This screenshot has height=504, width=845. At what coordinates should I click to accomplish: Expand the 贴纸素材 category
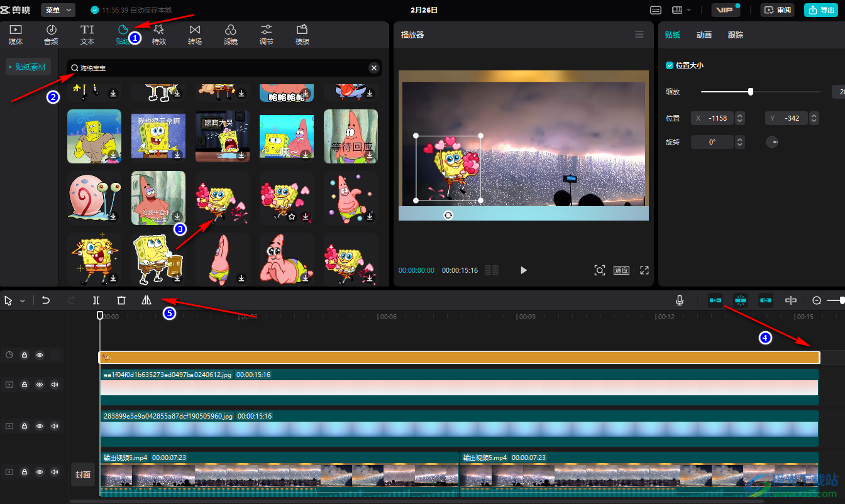click(x=28, y=67)
